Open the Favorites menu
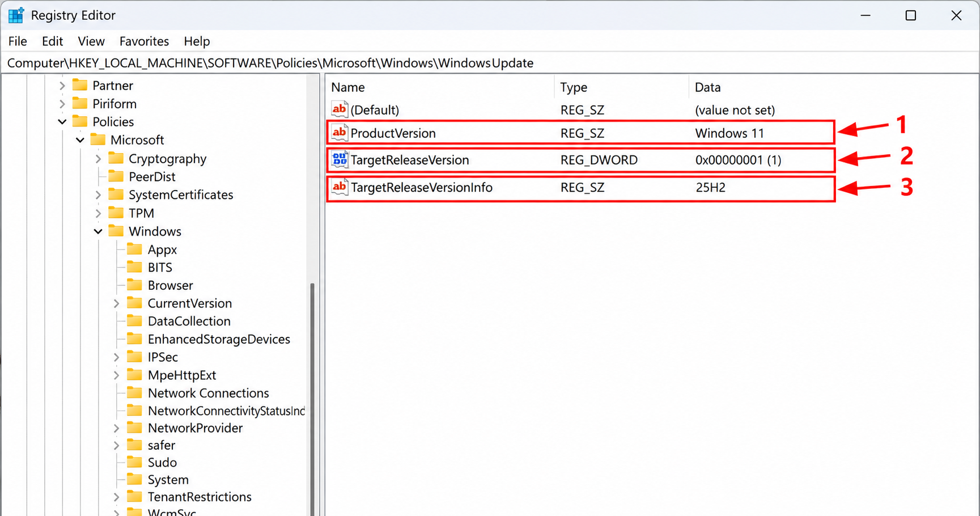 (144, 41)
